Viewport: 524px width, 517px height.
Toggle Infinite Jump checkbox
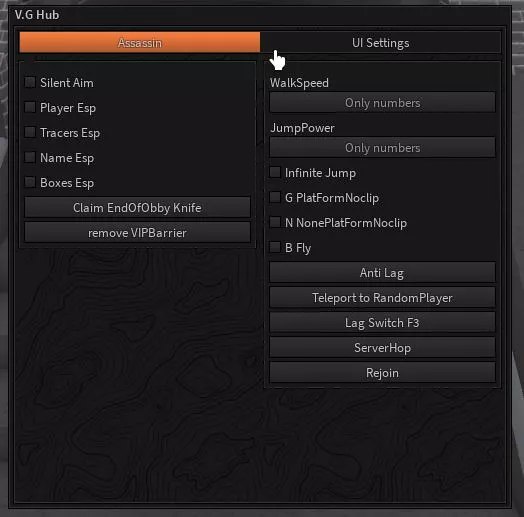(275, 172)
